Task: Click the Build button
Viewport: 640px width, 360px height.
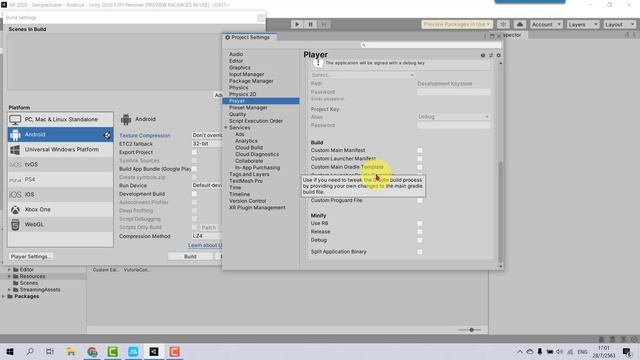Action: click(190, 257)
